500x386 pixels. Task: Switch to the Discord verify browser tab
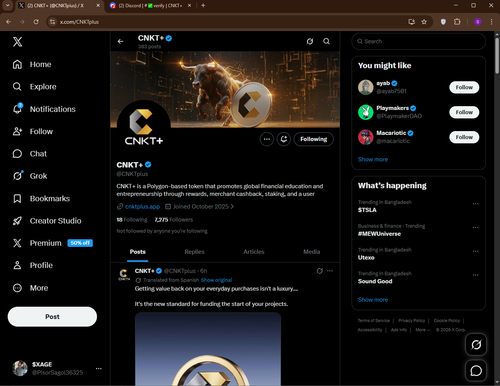[x=151, y=6]
